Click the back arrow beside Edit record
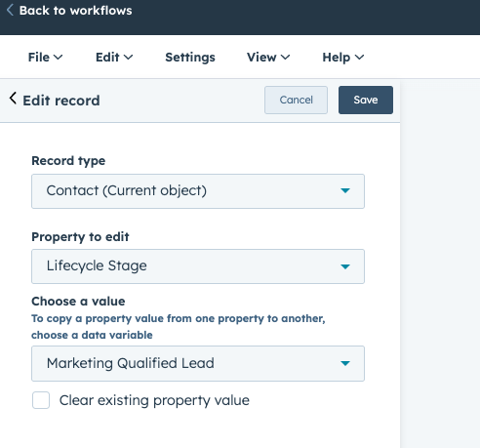 pos(13,98)
